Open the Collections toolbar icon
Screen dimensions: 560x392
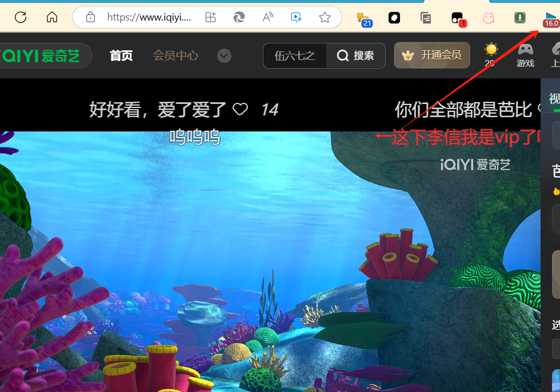pyautogui.click(x=425, y=18)
